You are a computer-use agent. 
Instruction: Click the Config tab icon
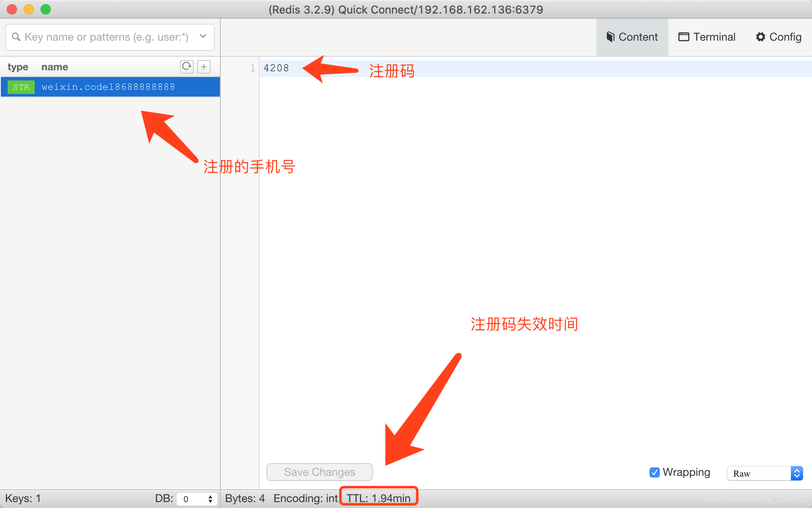pyautogui.click(x=760, y=36)
